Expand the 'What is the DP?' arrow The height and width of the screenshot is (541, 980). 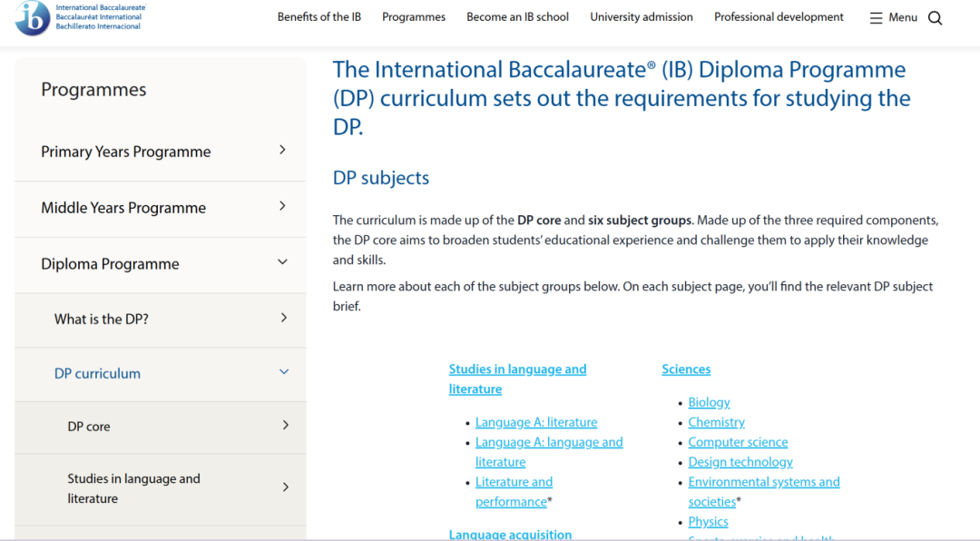click(x=284, y=318)
